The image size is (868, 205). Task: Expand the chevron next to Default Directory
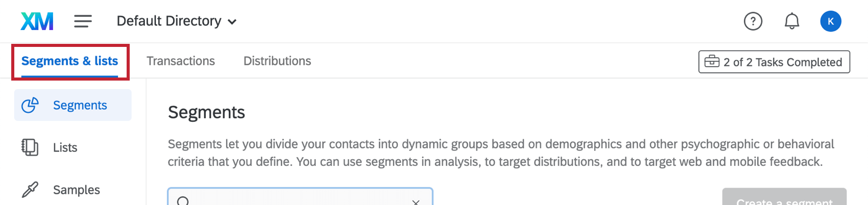click(x=232, y=22)
